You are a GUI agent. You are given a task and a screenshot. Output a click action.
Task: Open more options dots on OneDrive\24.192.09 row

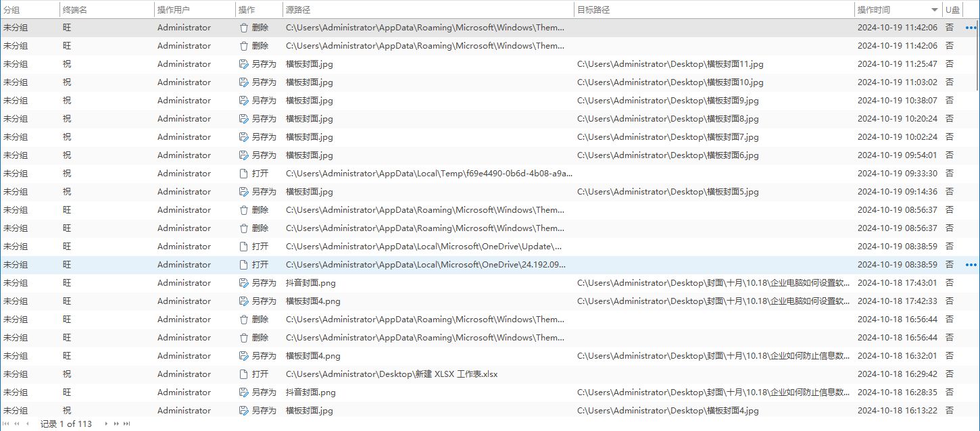pos(971,265)
